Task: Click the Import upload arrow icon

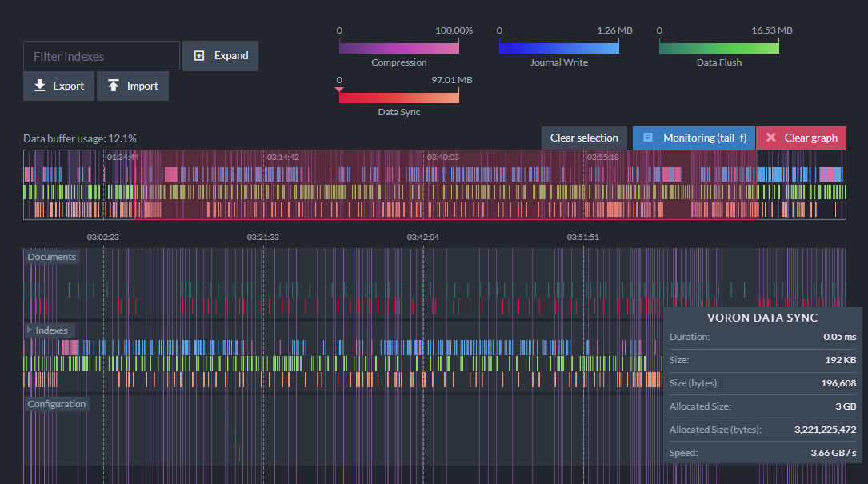Action: pos(114,86)
